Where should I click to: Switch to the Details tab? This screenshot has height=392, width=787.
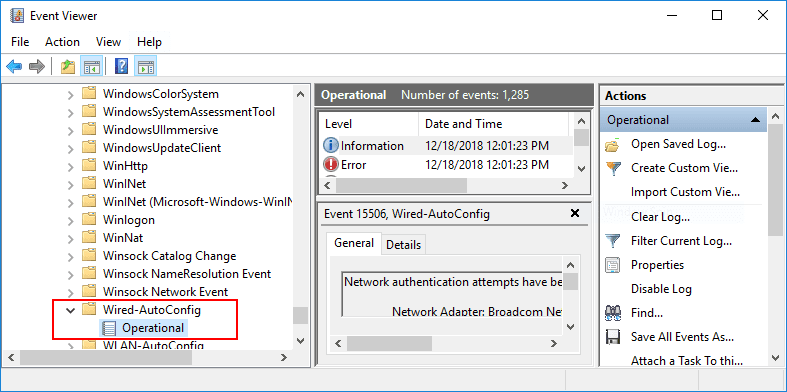click(x=404, y=245)
